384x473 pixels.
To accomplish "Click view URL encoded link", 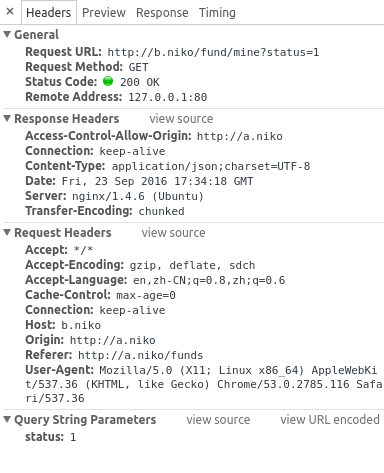I will pyautogui.click(x=330, y=420).
